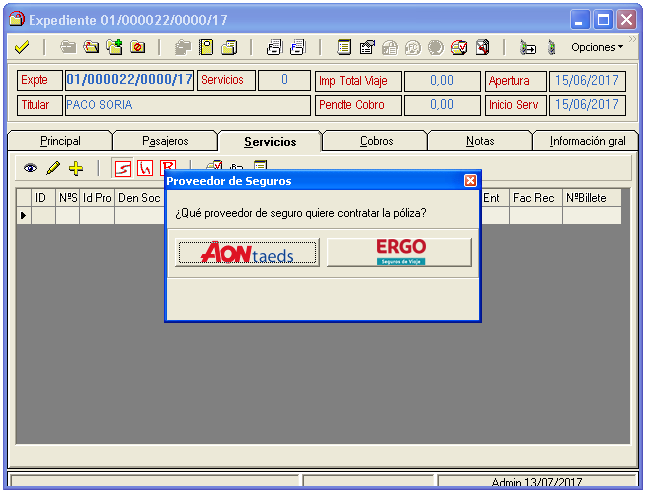Click the red boxed icon beside S
Screen dimensions: 645x493
145,168
